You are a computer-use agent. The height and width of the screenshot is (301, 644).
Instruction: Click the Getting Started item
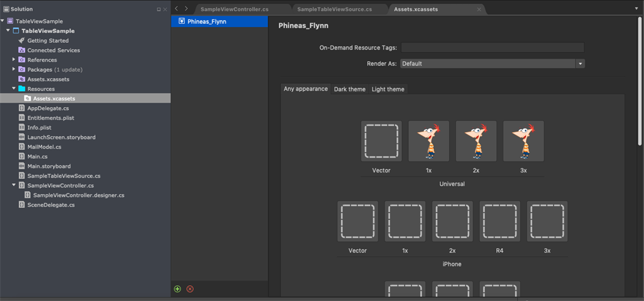pos(48,40)
